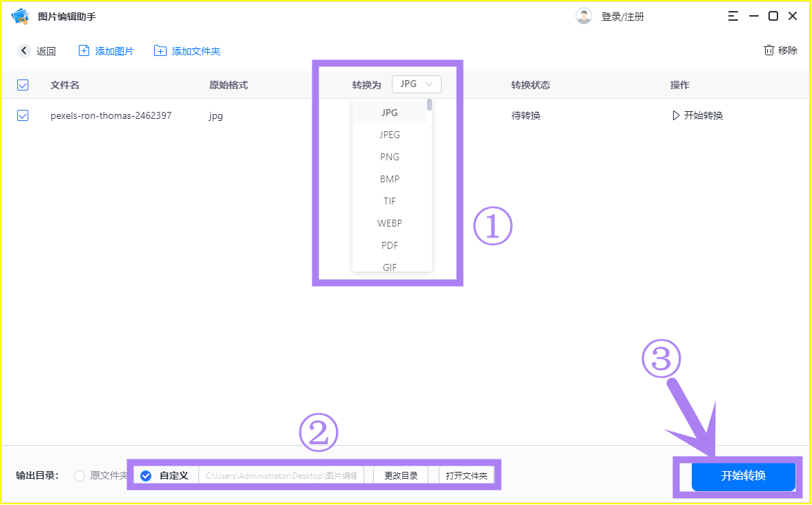Choose JPG in the format list
This screenshot has width=812, height=505.
click(x=390, y=113)
